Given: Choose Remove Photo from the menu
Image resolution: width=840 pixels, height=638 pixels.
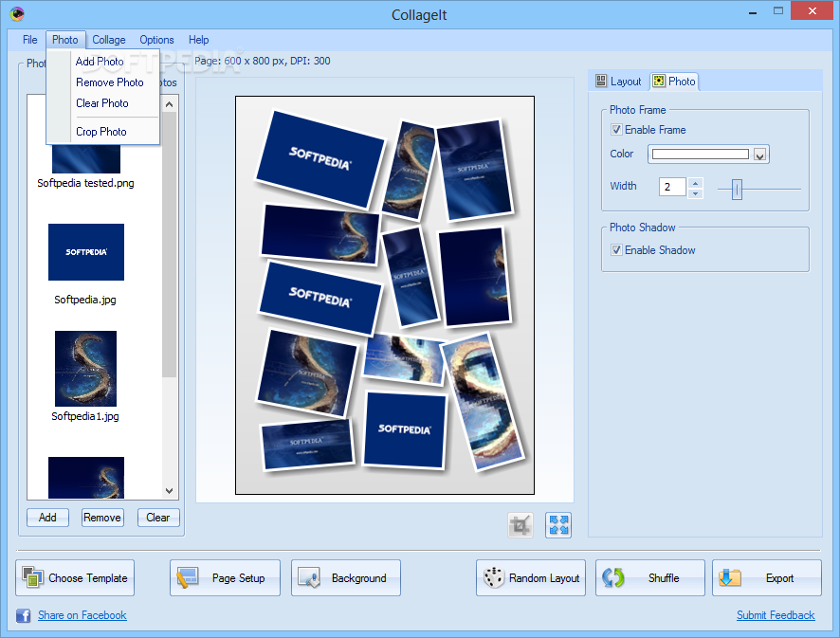Looking at the screenshot, I should coord(110,82).
